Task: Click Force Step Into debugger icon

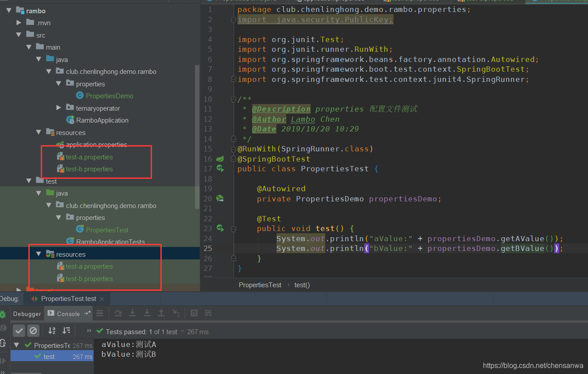Action: point(147,313)
